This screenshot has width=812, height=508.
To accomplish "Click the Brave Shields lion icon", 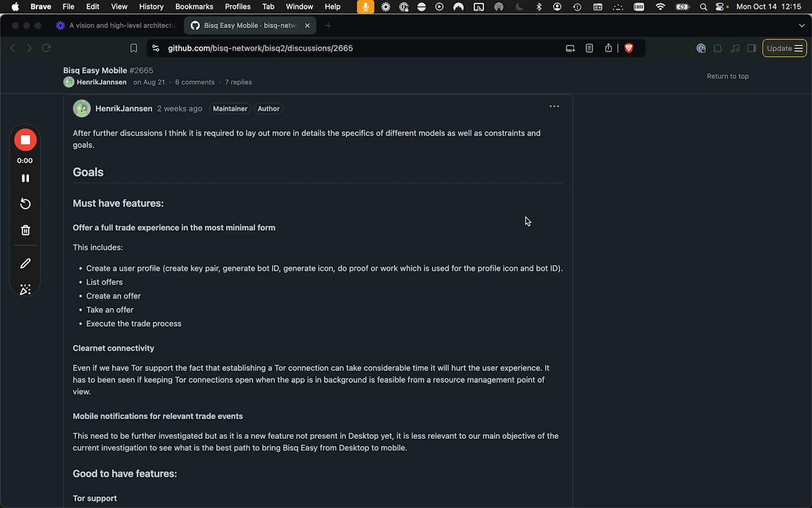I will [629, 48].
